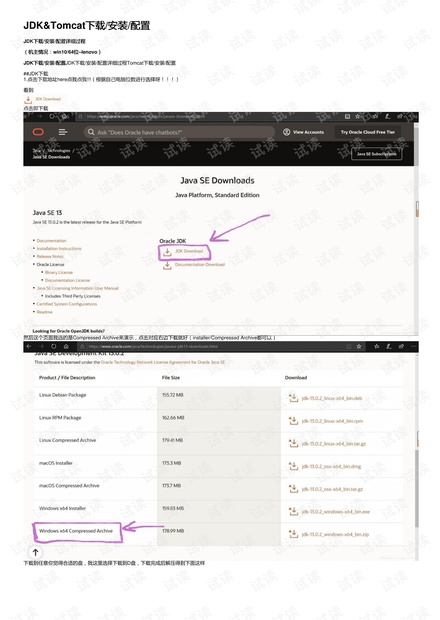Click forward arrow in lower browser toolbar

click(41, 346)
